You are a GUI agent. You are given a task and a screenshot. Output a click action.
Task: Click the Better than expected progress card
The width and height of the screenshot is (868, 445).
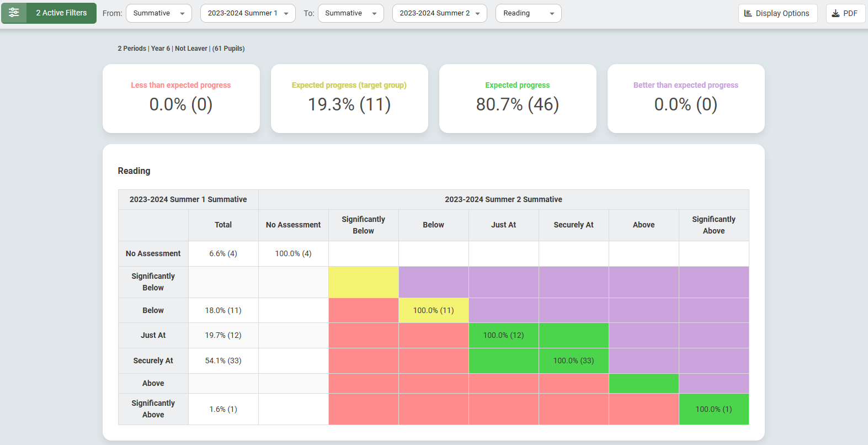(686, 98)
